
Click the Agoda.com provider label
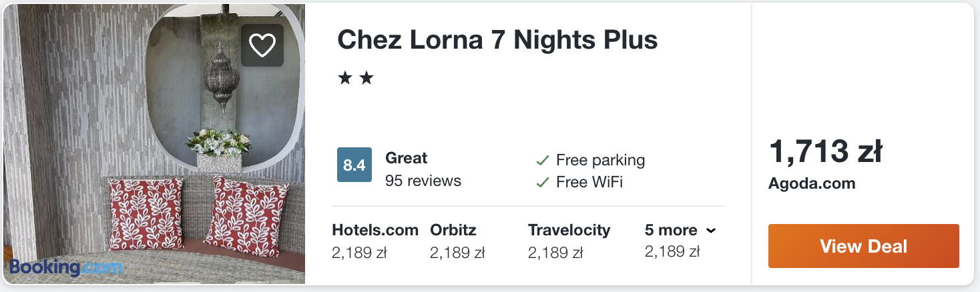[812, 183]
